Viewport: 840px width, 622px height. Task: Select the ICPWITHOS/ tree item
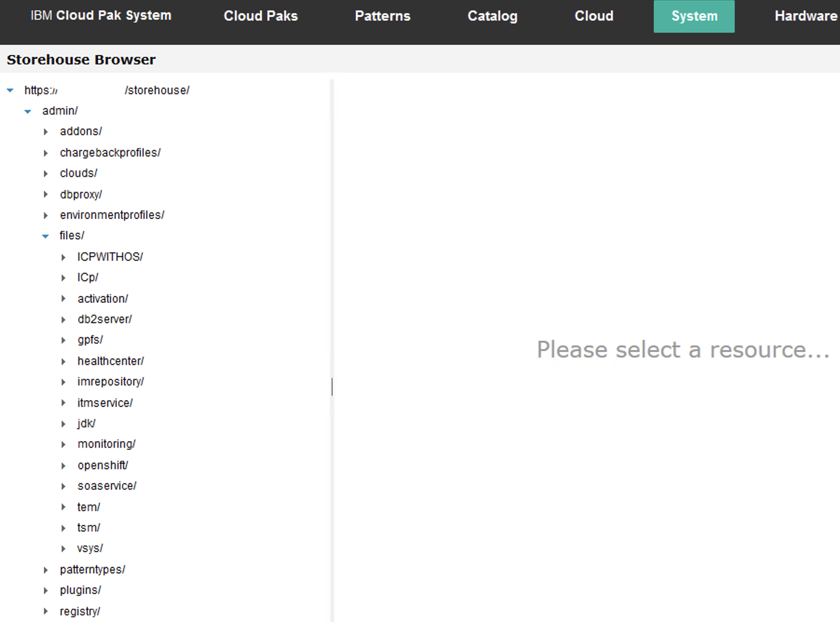click(x=110, y=257)
